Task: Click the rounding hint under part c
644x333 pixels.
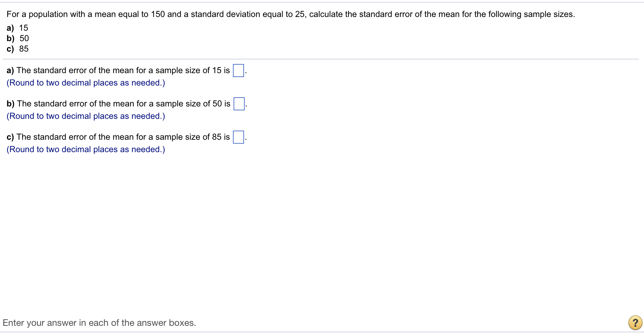Action: click(x=86, y=150)
